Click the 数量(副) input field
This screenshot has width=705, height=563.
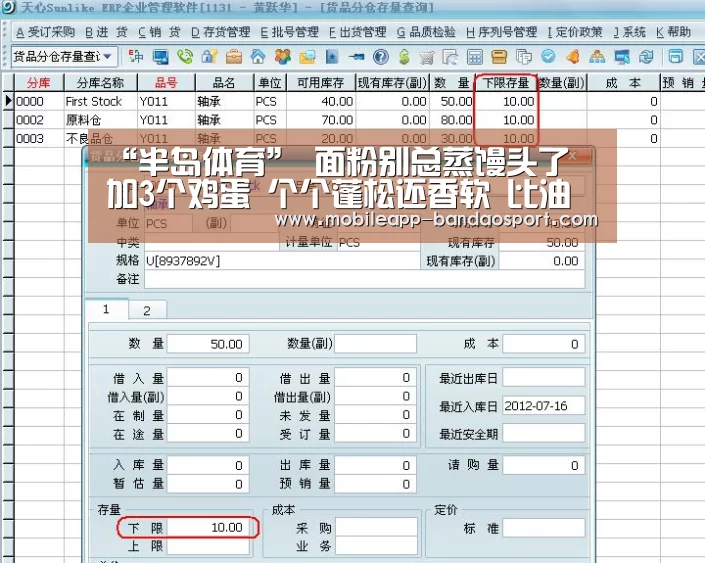click(375, 344)
